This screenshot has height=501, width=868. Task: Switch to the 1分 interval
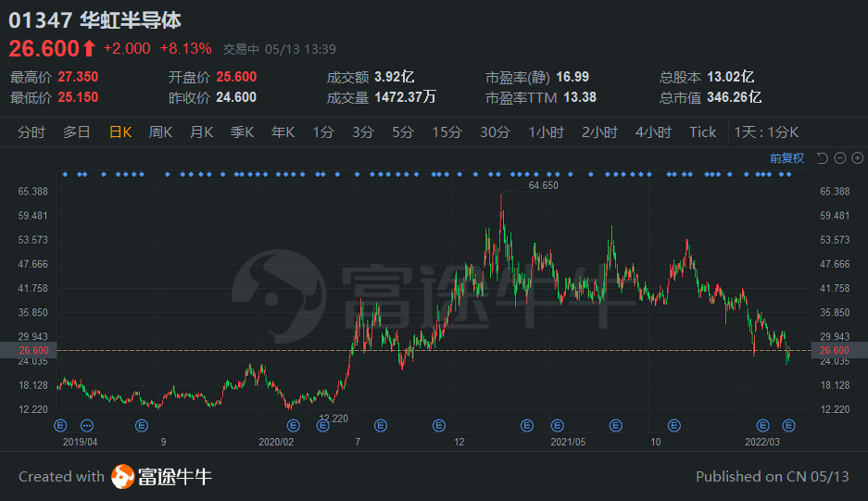[322, 132]
